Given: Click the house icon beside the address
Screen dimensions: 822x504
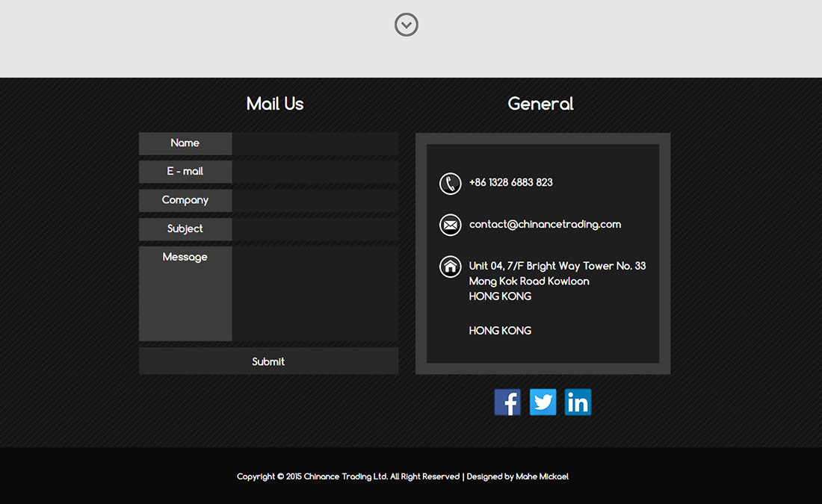Looking at the screenshot, I should [x=450, y=267].
